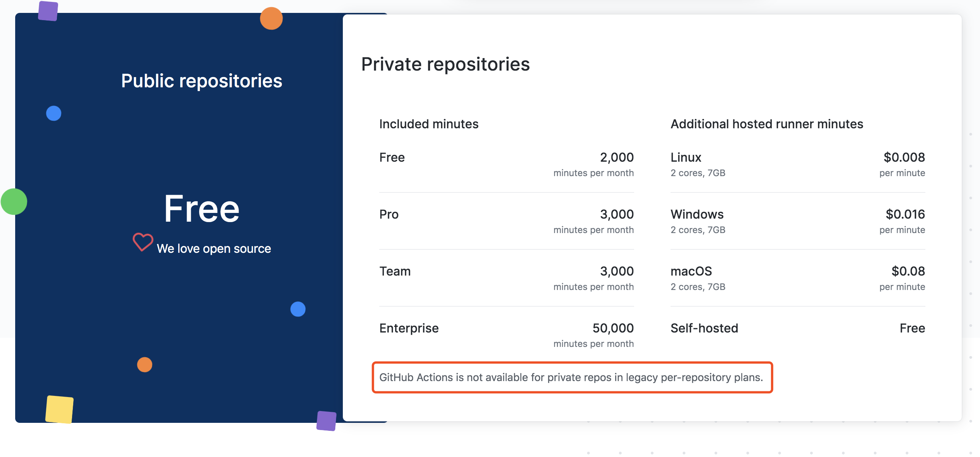Click We love open source text

[214, 249]
